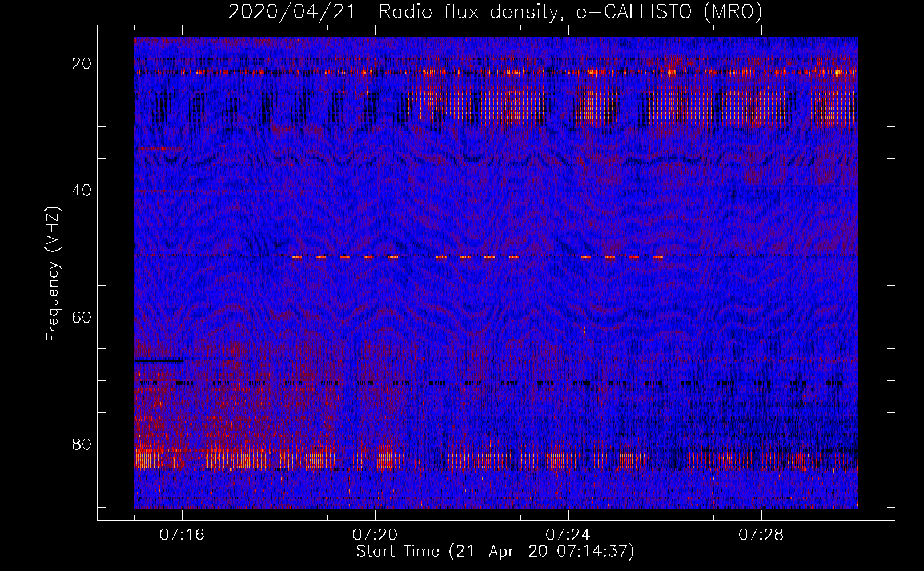
Task: Click the "07:20" time tick label
Action: tap(375, 535)
